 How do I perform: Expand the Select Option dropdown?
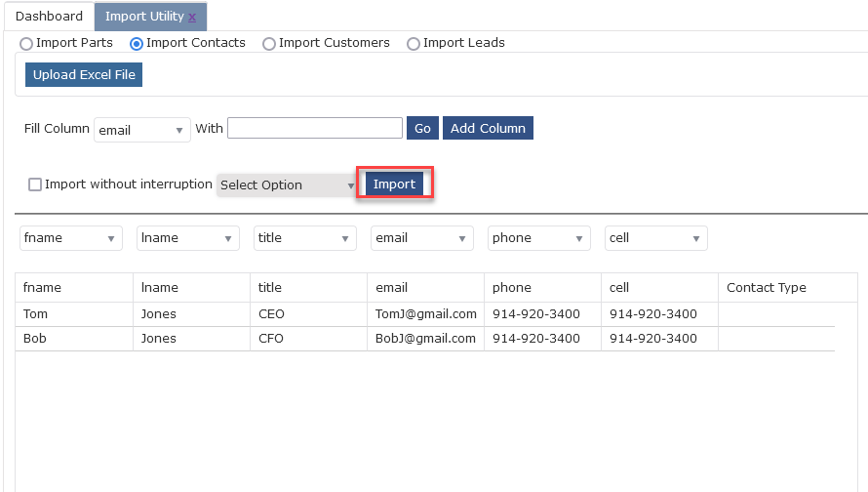[287, 185]
